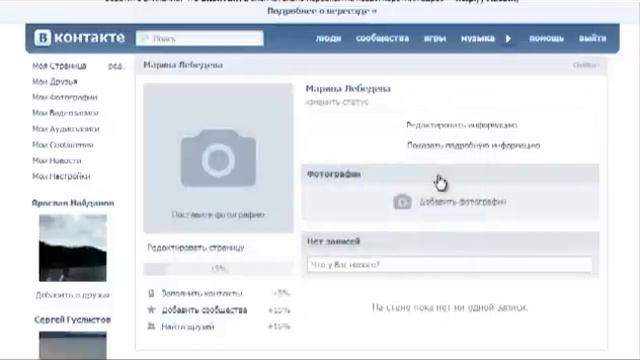The width and height of the screenshot is (640, 360).
Task: Click выйти to log out
Action: (592, 38)
